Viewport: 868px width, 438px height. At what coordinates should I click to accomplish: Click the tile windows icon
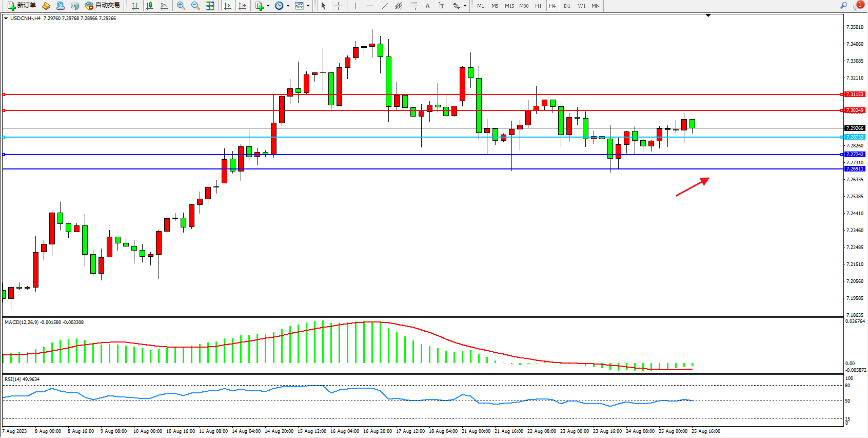click(x=210, y=6)
